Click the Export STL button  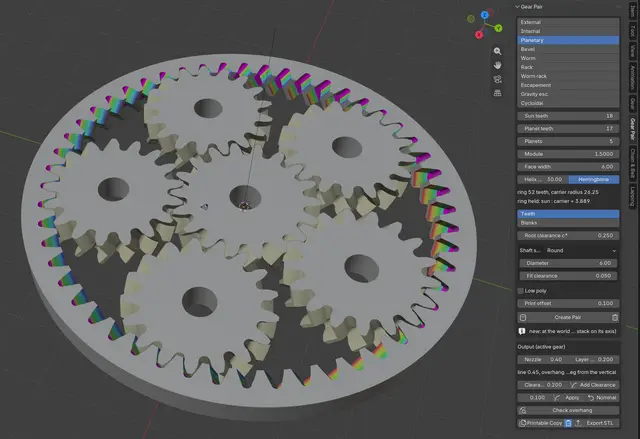pyautogui.click(x=596, y=423)
